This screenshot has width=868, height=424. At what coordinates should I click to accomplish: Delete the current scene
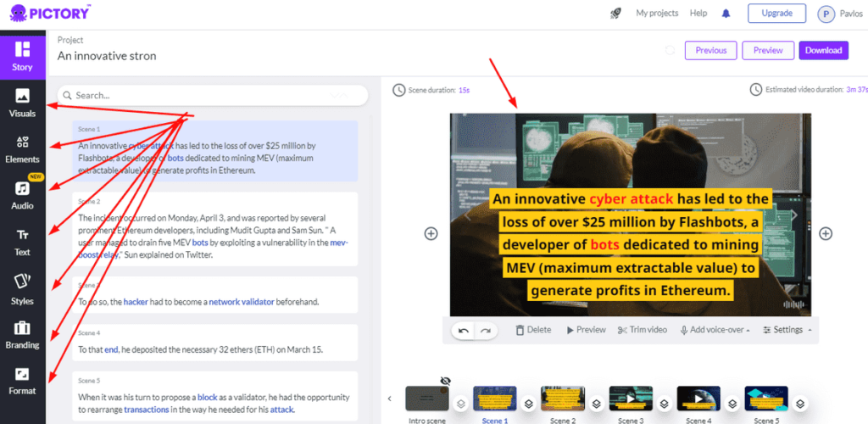(x=533, y=330)
